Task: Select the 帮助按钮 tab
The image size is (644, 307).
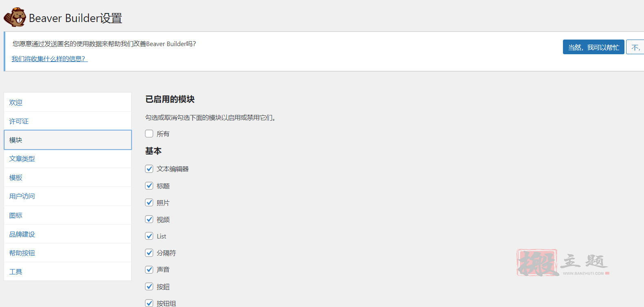Action: (x=68, y=253)
